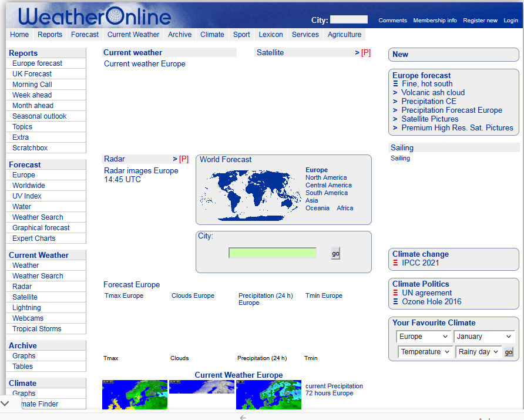The image size is (524, 420).
Task: Open the Rainy day dropdown
Action: (478, 352)
